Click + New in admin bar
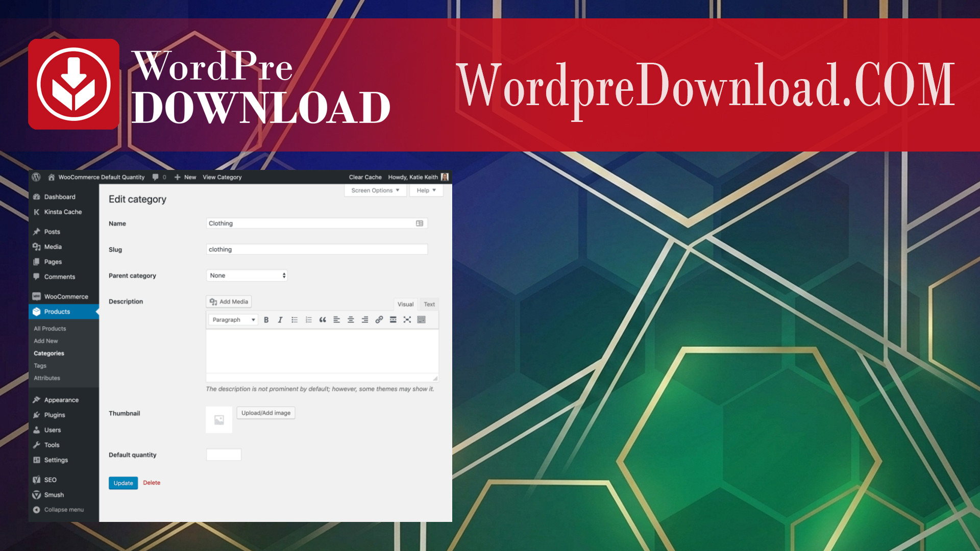 coord(185,177)
